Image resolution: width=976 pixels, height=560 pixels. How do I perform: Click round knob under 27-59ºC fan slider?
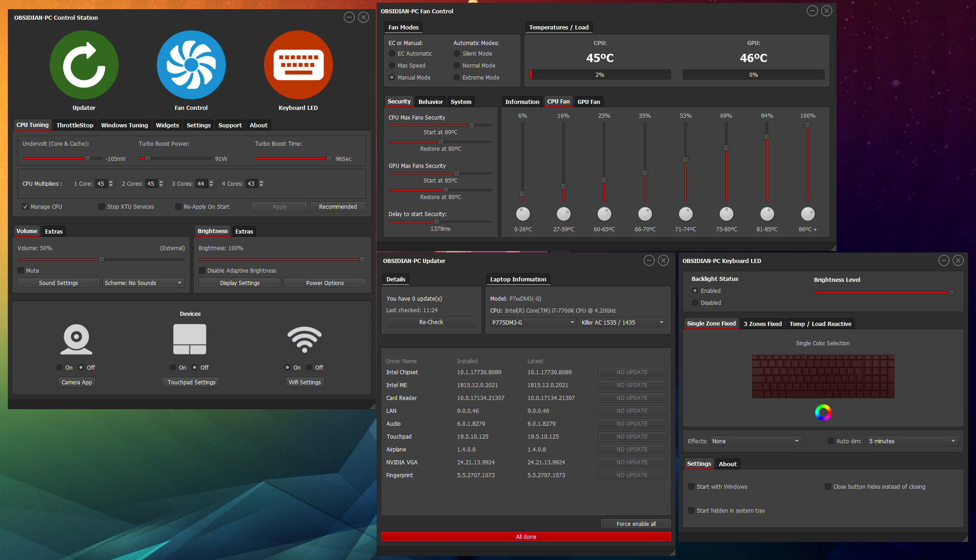[x=563, y=214]
